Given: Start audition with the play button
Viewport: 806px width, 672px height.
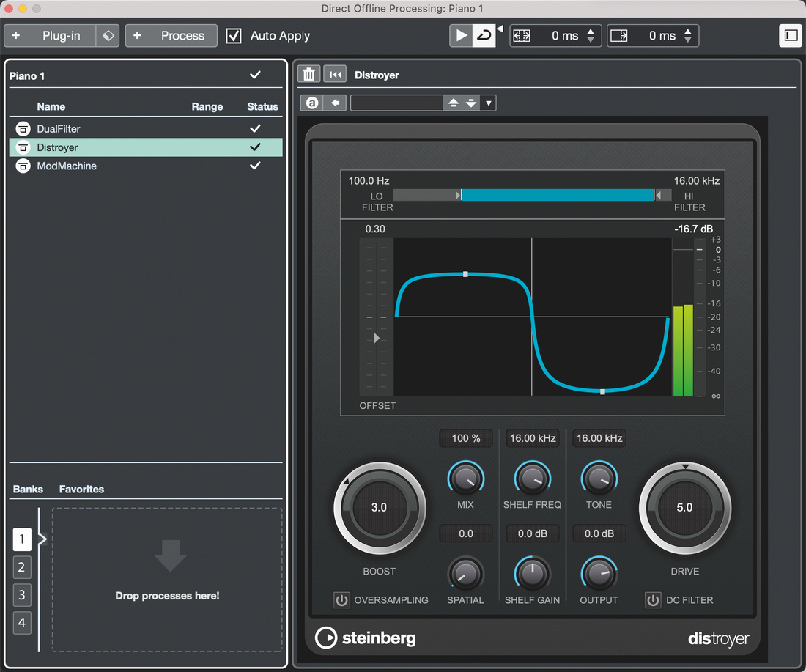Looking at the screenshot, I should click(x=461, y=35).
